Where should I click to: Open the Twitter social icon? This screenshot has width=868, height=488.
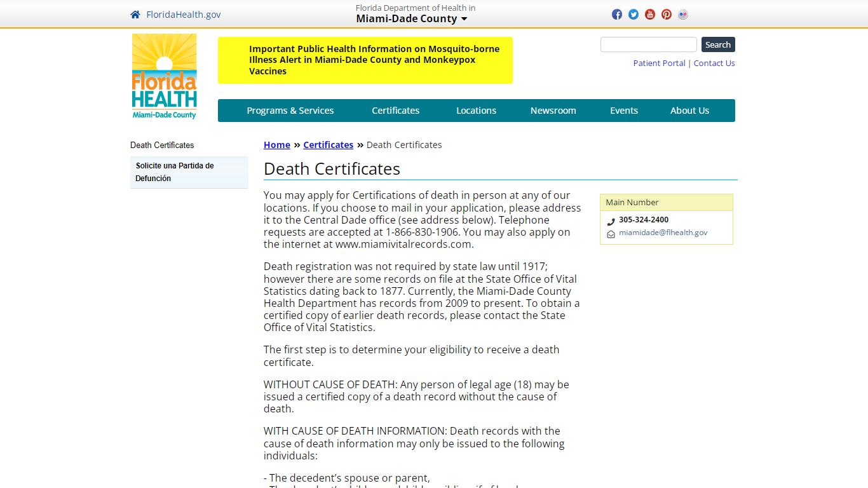pos(634,15)
